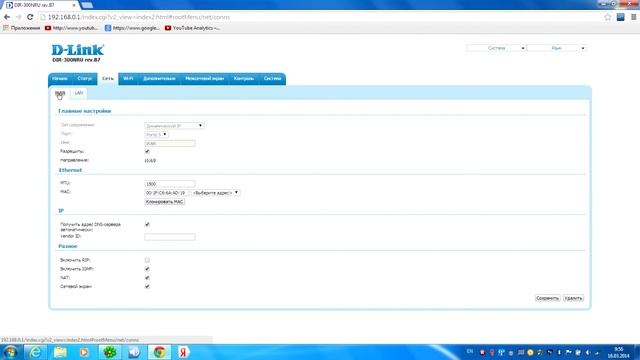Launch Yandex from the taskbar
The width and height of the screenshot is (640, 360).
pos(184,352)
